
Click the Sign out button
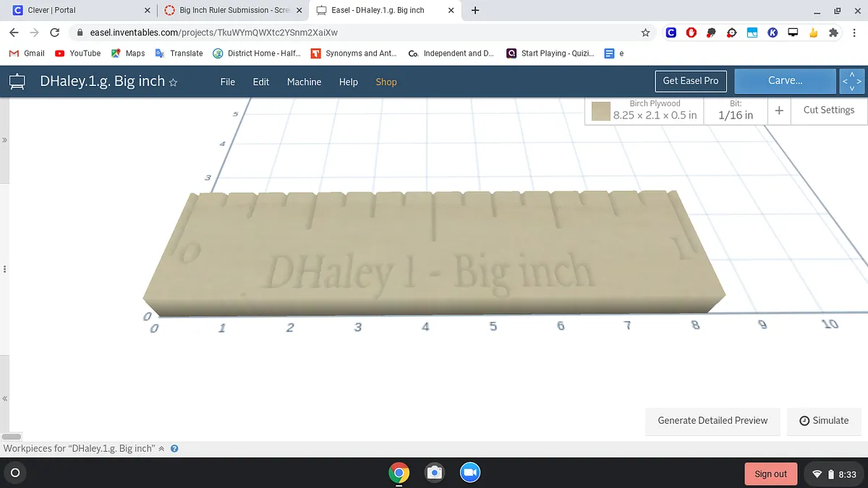point(770,474)
